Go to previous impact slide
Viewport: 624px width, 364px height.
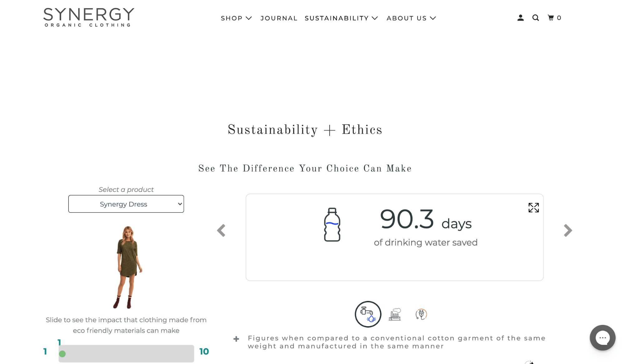click(221, 231)
